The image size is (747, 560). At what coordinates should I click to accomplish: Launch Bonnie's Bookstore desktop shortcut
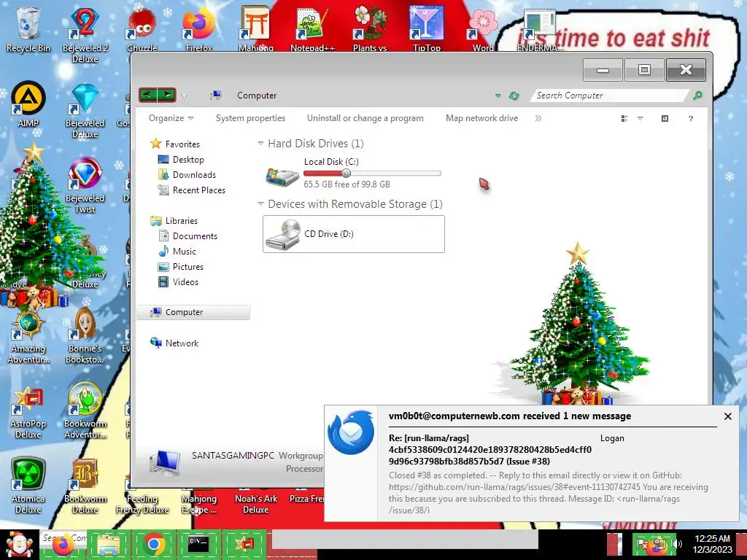85,336
